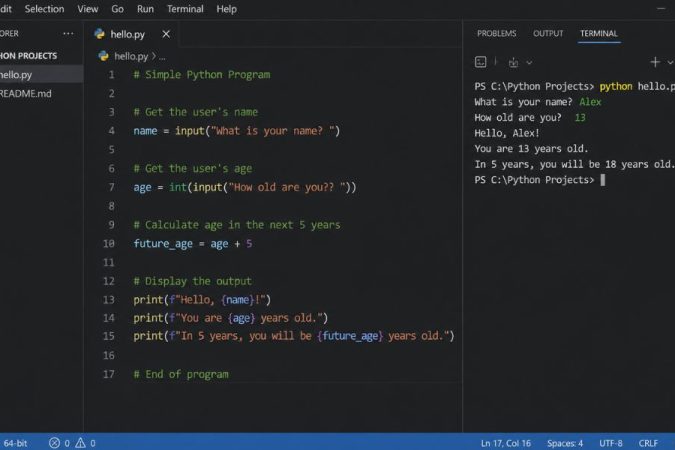Click the '# Get the user's age' comment
Image resolution: width=675 pixels, height=450 pixels.
(x=193, y=168)
